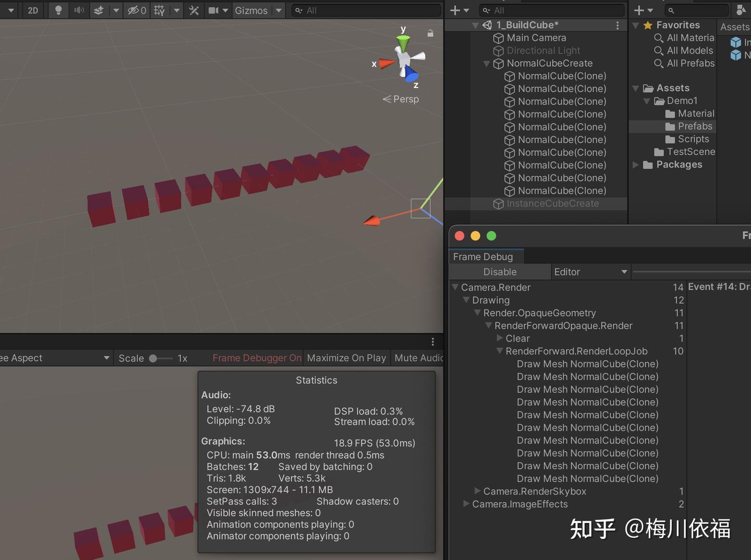Click the Unity scene icon beside 1_BuildCube*
Image resolution: width=751 pixels, height=560 pixels.
[x=487, y=25]
